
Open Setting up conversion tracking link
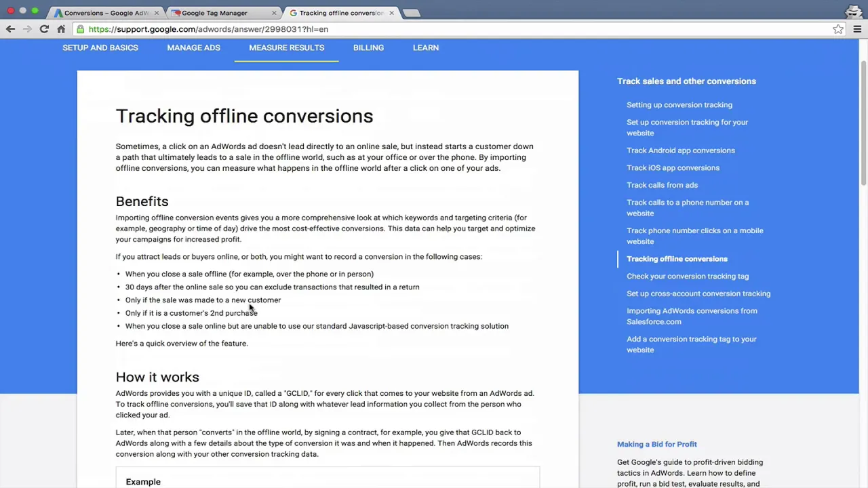(679, 105)
